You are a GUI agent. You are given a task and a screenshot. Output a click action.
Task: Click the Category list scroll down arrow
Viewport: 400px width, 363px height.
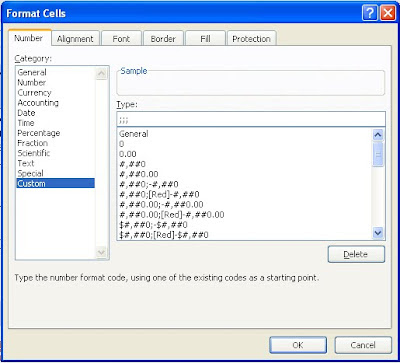tap(102, 252)
